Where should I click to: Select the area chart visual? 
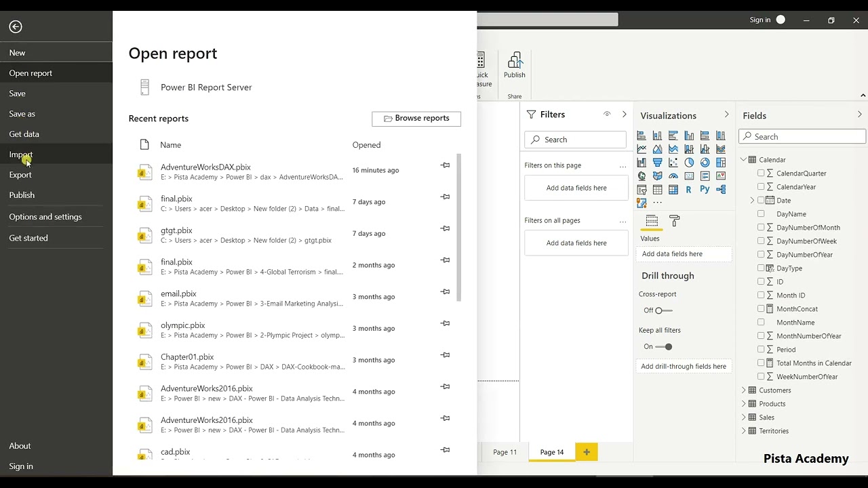click(657, 149)
